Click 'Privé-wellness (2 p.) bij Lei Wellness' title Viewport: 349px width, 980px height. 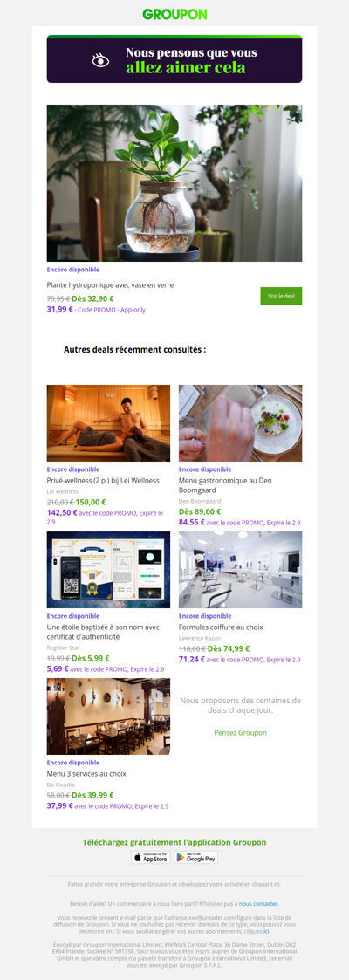pyautogui.click(x=103, y=481)
